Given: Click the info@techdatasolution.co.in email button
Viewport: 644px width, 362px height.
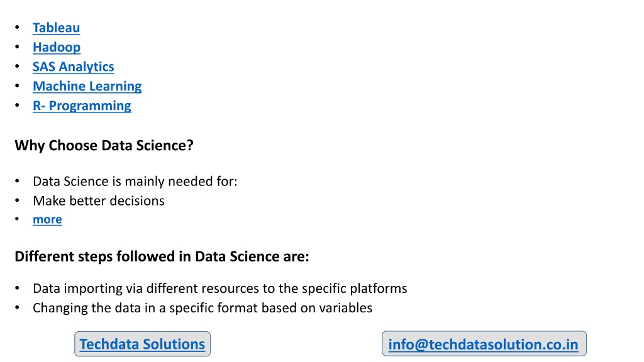Looking at the screenshot, I should [x=484, y=344].
